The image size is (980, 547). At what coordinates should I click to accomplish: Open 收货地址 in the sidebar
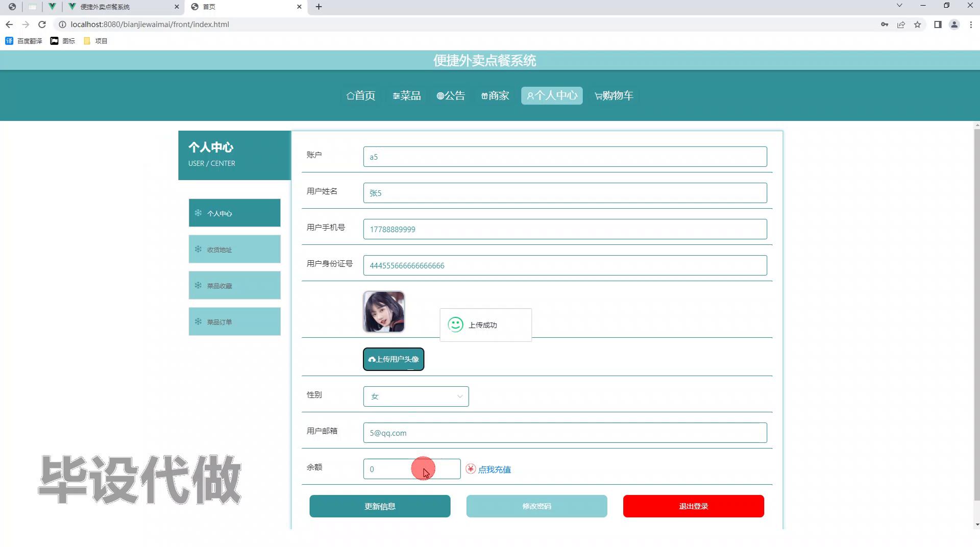(x=234, y=249)
